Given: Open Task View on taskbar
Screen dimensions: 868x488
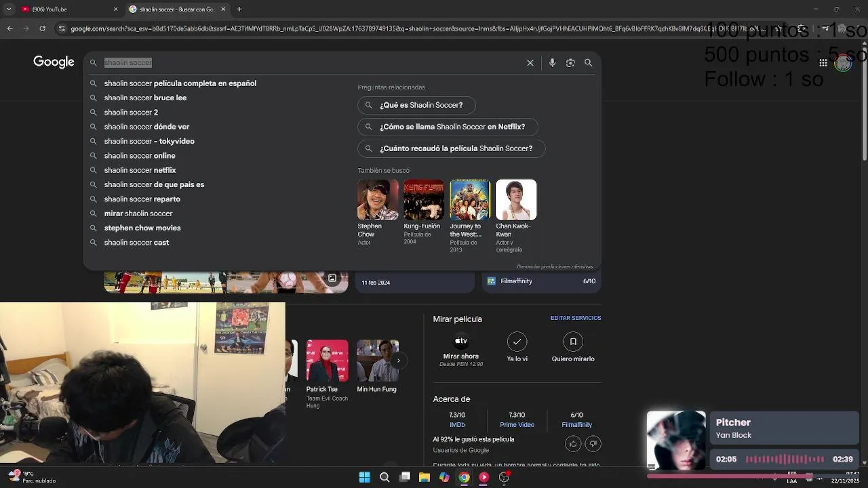Looking at the screenshot, I should (x=405, y=477).
